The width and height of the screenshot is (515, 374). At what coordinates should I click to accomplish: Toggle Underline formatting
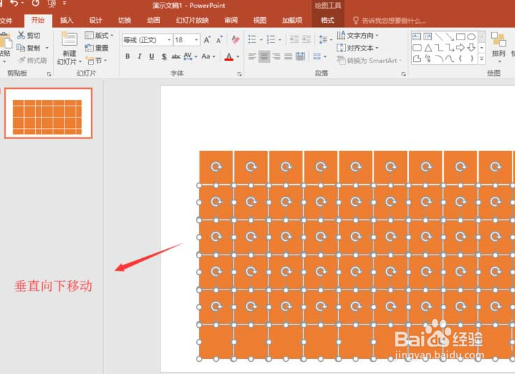click(152, 56)
